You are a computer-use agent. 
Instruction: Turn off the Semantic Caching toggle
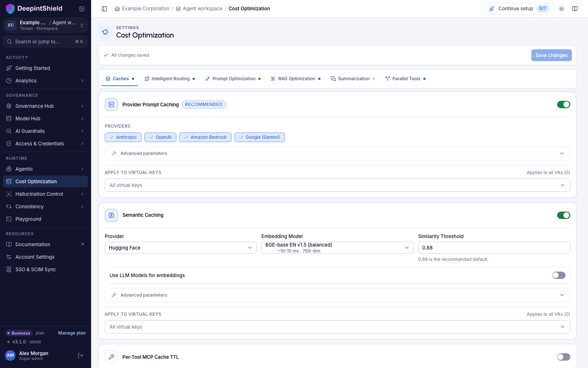click(x=563, y=215)
